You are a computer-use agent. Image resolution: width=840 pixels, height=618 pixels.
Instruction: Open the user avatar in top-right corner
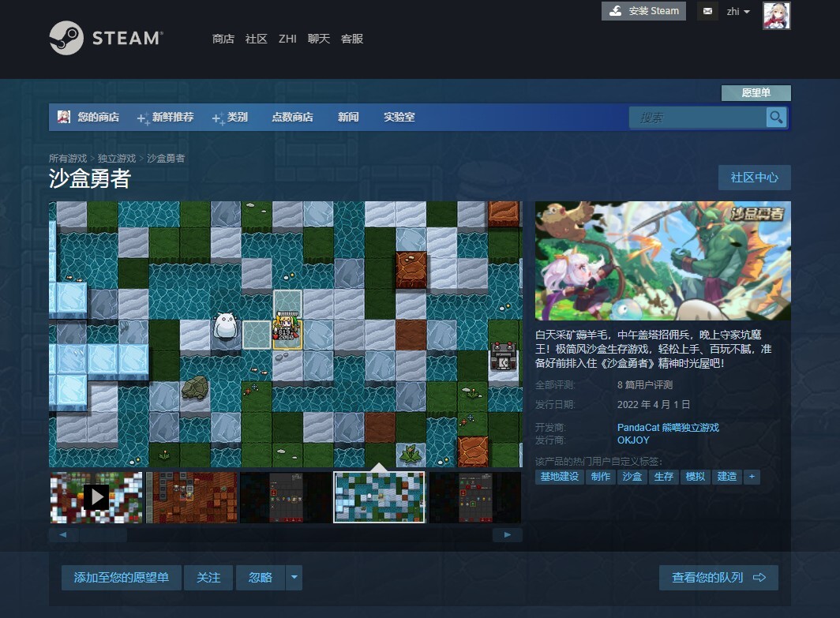click(x=776, y=16)
